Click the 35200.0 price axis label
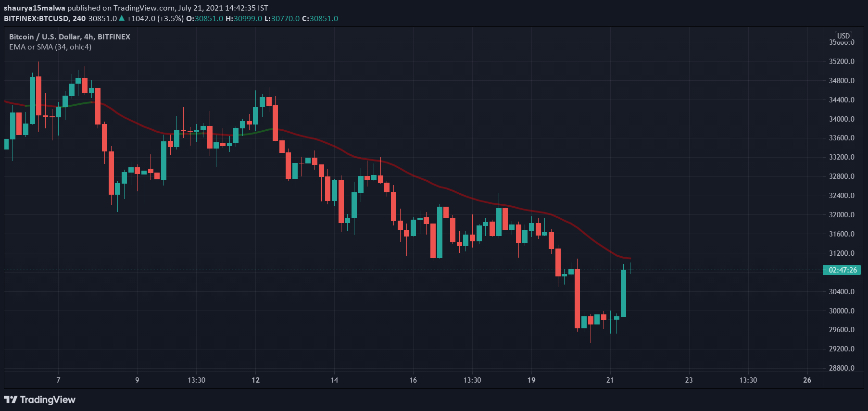Image resolution: width=868 pixels, height=411 pixels. 842,62
